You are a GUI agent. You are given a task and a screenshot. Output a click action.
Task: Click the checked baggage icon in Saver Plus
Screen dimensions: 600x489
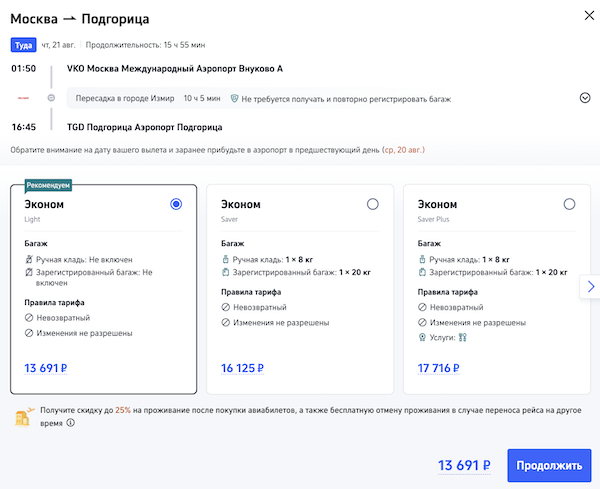coord(422,272)
